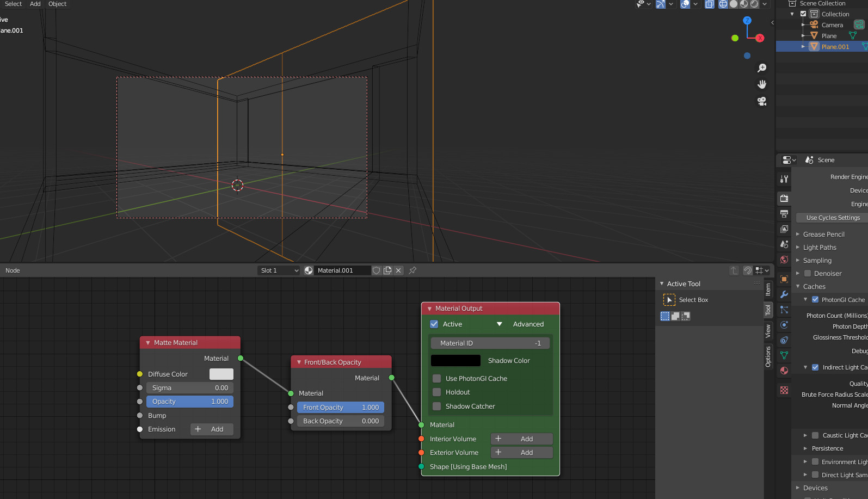Click the pan hand icon in viewport
The image size is (868, 499).
pyautogui.click(x=762, y=84)
